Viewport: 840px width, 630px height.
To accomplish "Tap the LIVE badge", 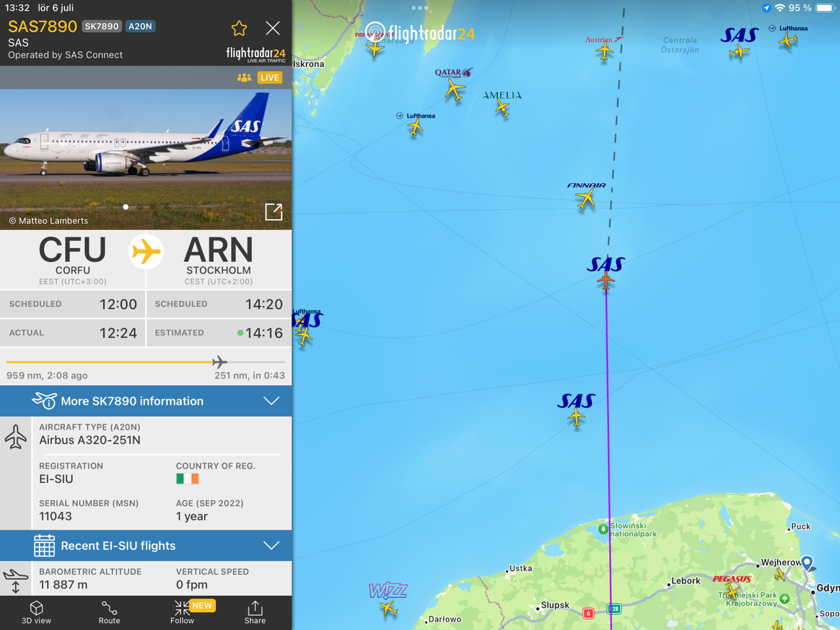I will click(270, 77).
